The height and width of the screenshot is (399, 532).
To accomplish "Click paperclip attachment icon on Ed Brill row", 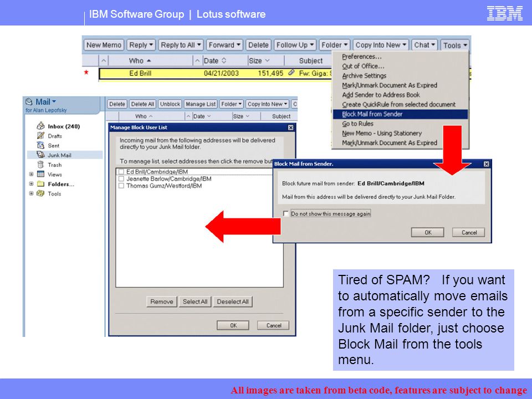I will (291, 73).
